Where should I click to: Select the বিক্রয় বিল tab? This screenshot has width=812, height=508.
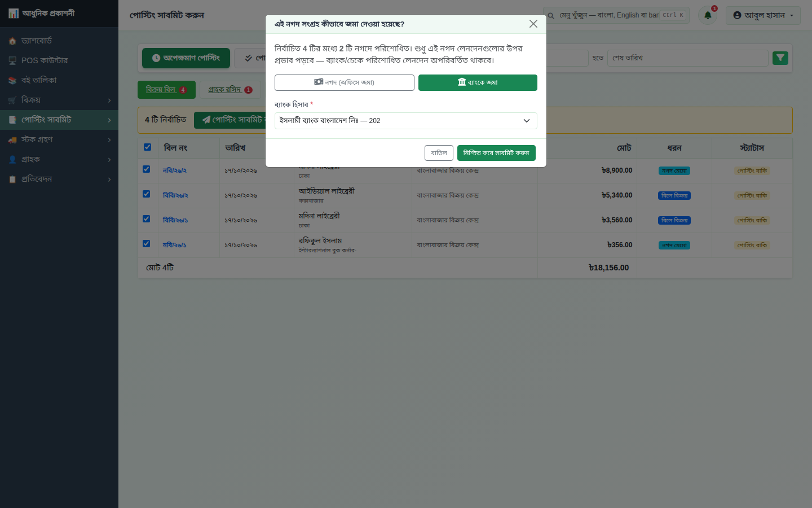point(166,90)
